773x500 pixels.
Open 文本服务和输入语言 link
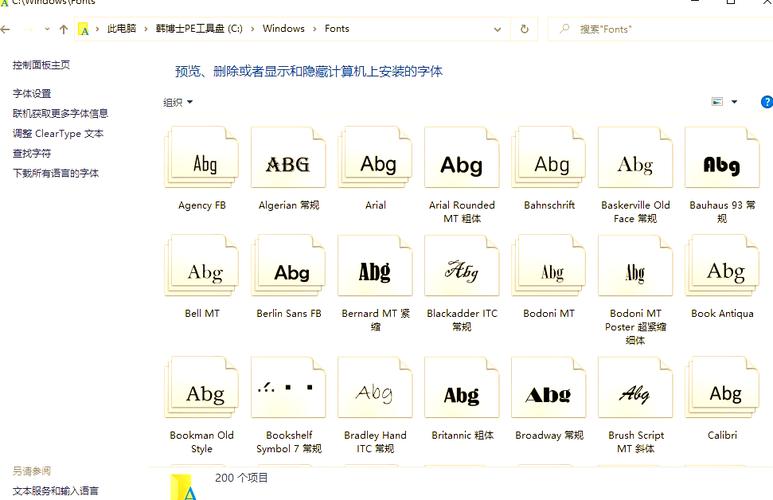coord(56,491)
